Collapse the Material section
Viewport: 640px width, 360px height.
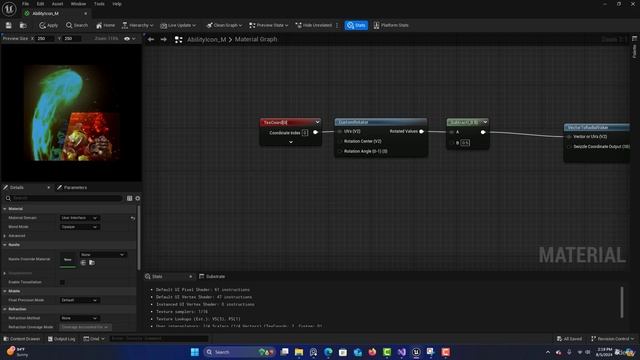[x=5, y=209]
